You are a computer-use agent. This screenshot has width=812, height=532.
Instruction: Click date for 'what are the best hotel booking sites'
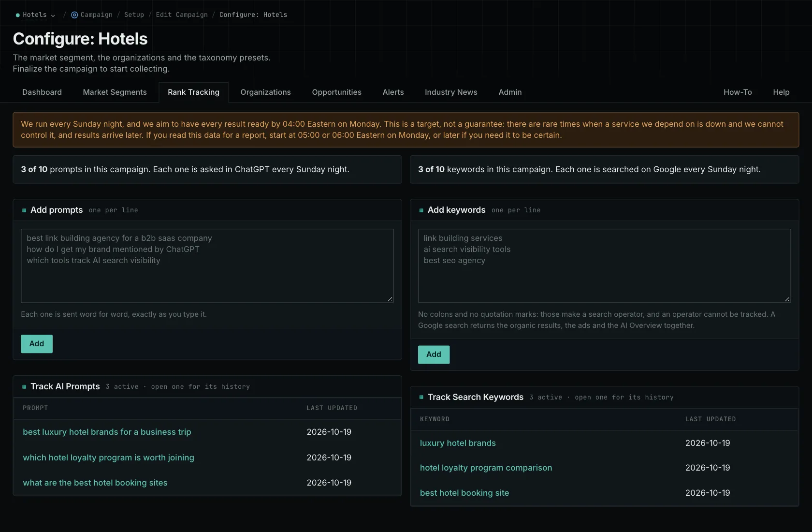point(329,483)
